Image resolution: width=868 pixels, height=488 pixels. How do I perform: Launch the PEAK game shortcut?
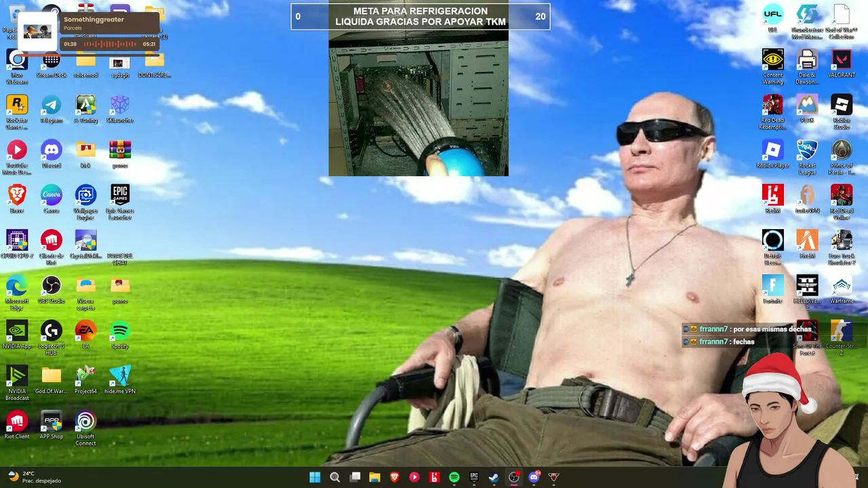807,110
